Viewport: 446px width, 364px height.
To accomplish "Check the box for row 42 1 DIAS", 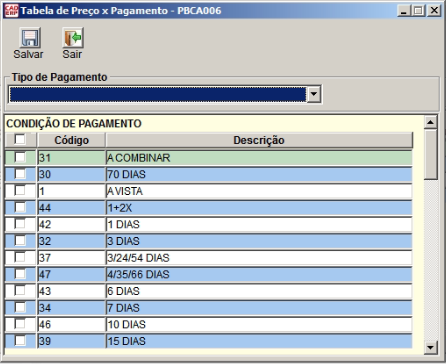I will 20,224.
